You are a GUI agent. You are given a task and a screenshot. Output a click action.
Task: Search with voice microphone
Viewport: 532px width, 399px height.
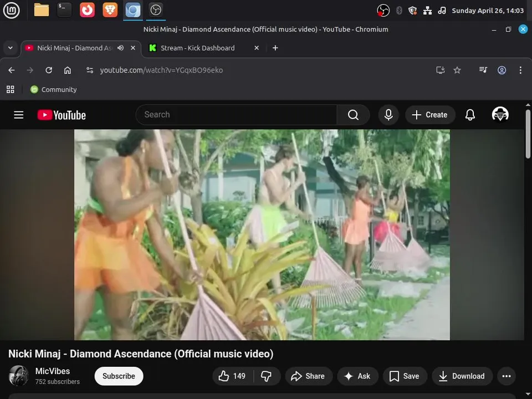click(x=388, y=115)
